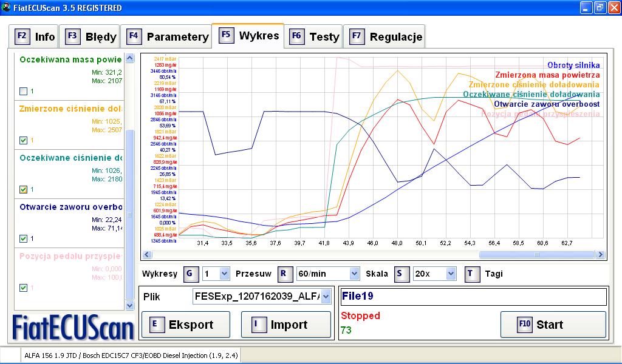Click the Min: 0,000 value
622x364 pixels.
coord(107,269)
